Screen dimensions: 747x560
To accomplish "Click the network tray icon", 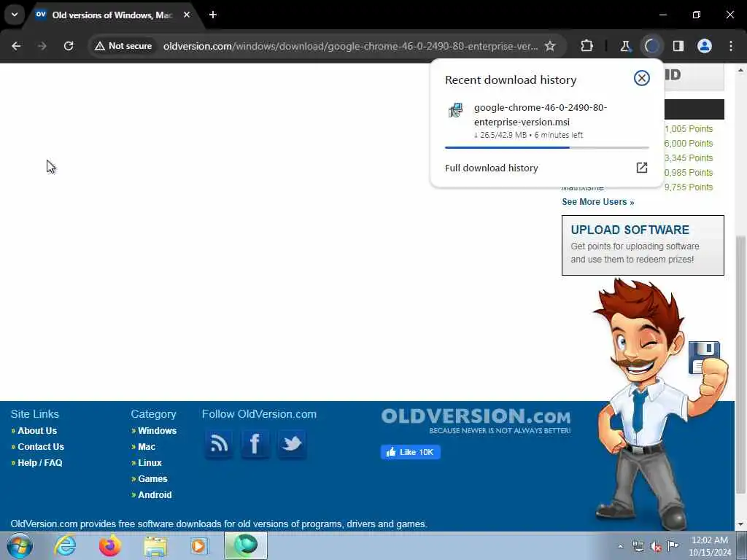I will pos(638,546).
